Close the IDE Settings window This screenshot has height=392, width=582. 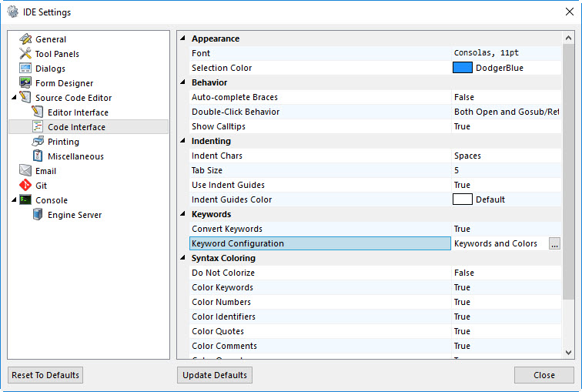pyautogui.click(x=570, y=12)
